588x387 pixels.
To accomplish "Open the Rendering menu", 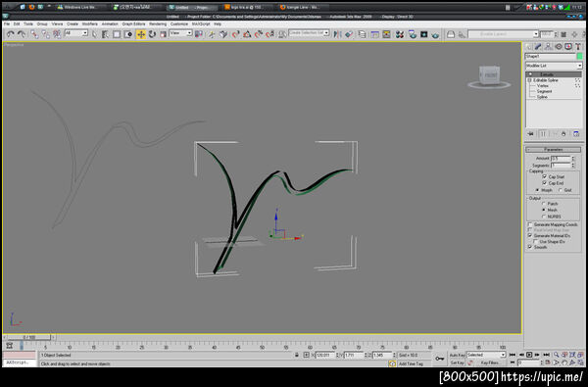I will point(158,24).
